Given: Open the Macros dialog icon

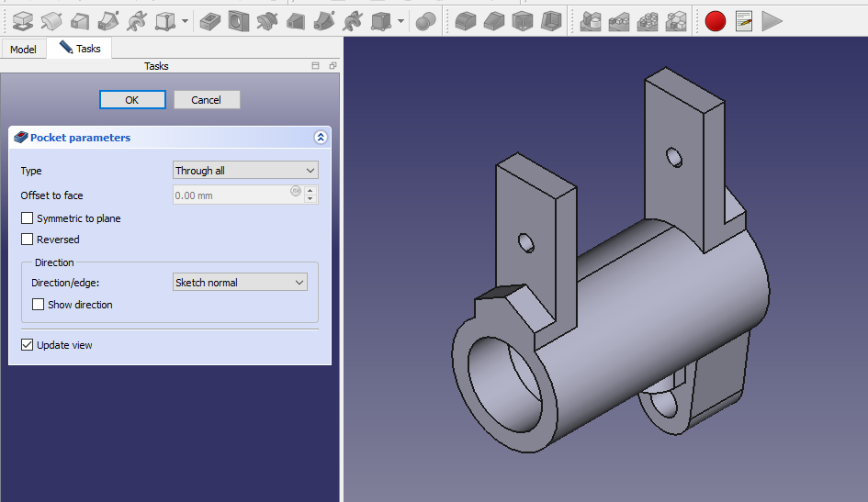Looking at the screenshot, I should [x=744, y=20].
